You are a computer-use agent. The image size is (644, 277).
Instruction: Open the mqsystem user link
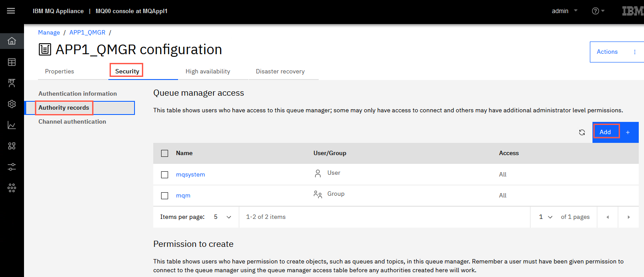(x=190, y=175)
